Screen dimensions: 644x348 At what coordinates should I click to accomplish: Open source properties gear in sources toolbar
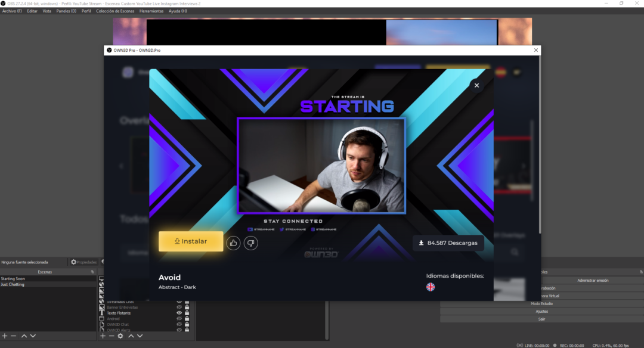(x=120, y=336)
